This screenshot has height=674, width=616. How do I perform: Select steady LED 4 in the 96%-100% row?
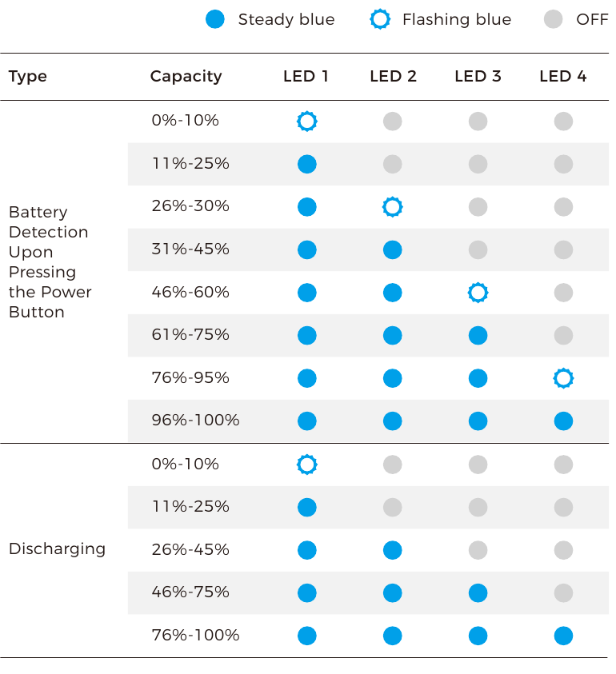pyautogui.click(x=563, y=421)
